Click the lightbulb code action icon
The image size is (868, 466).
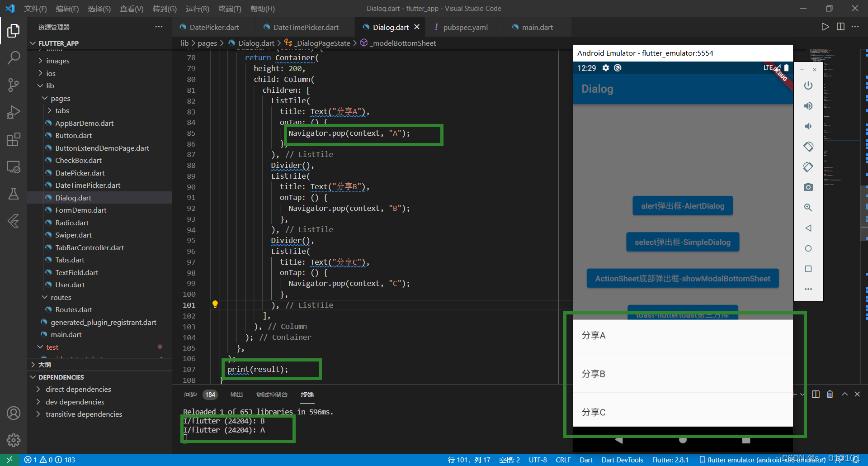(215, 304)
